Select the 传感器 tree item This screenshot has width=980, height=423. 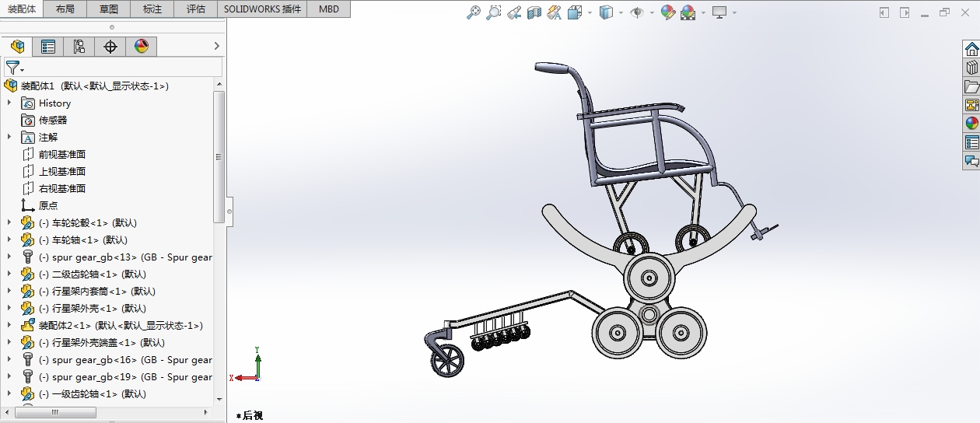(x=44, y=121)
